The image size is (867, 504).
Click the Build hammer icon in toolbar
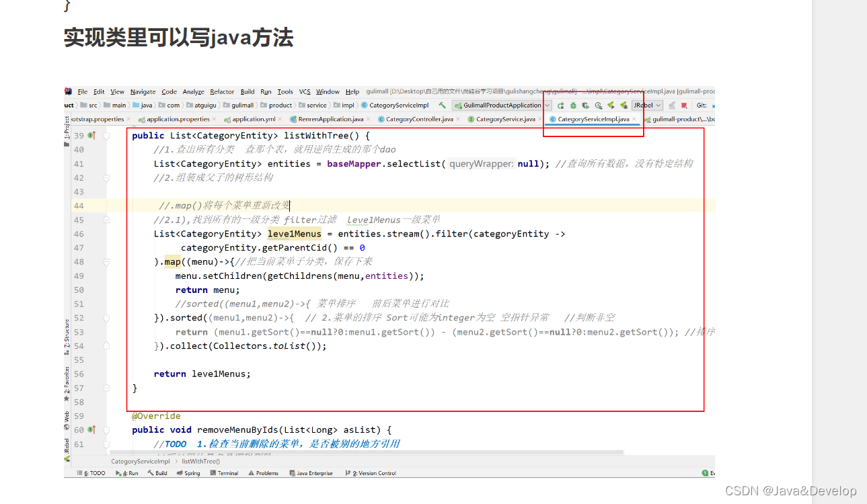pyautogui.click(x=442, y=106)
